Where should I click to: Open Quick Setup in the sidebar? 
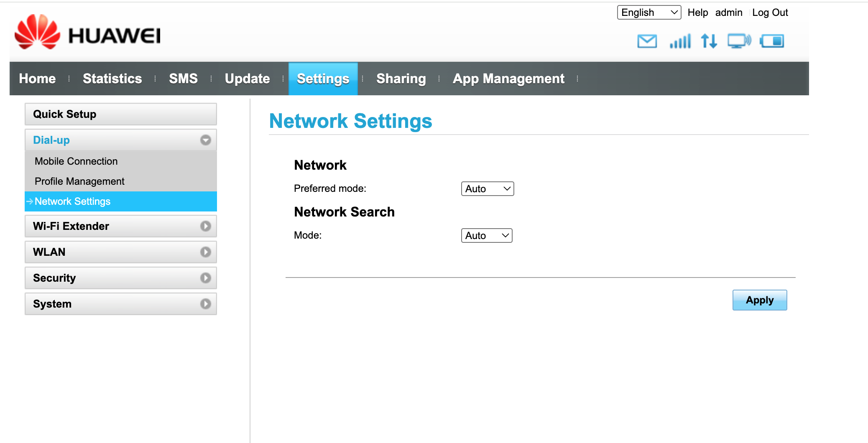point(121,114)
